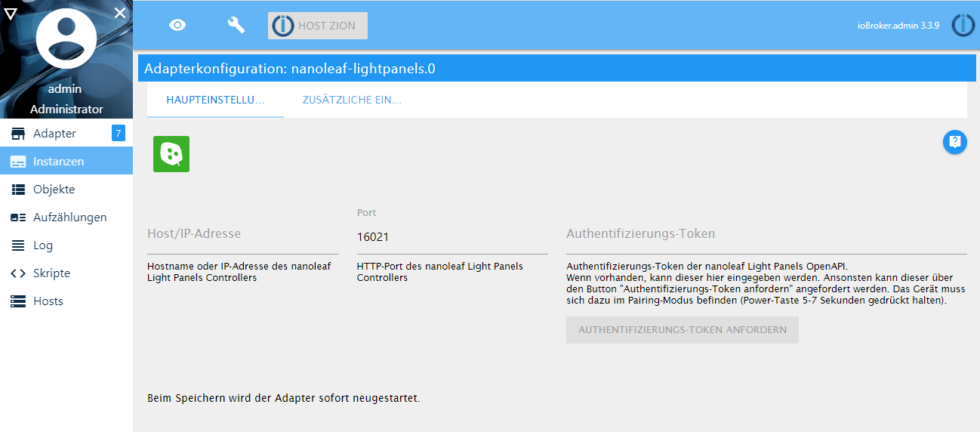Open the Objekte list icon

[18, 190]
